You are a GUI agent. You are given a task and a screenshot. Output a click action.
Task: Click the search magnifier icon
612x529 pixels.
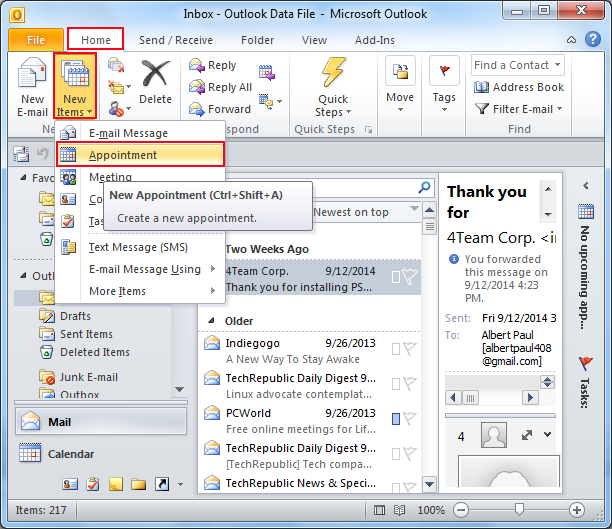424,187
